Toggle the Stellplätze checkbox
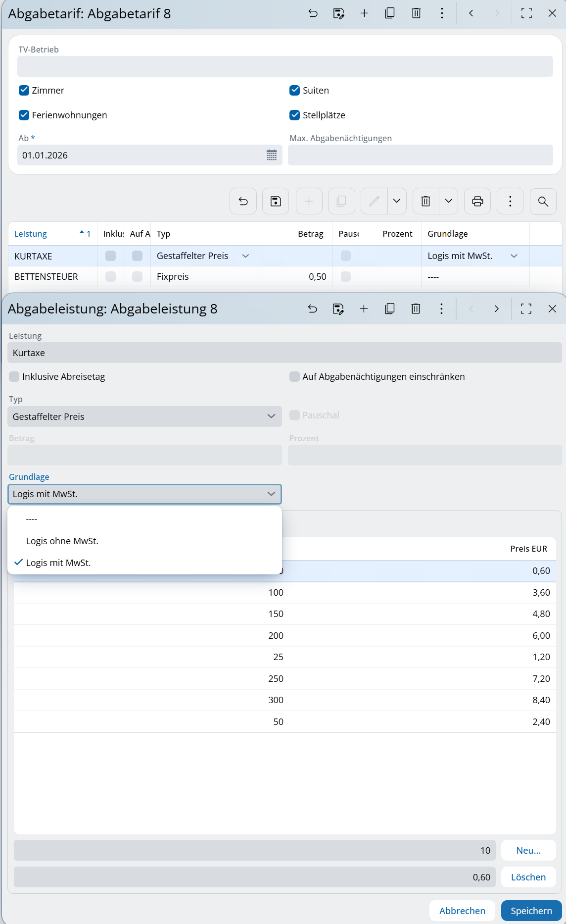This screenshot has width=566, height=924. click(295, 115)
